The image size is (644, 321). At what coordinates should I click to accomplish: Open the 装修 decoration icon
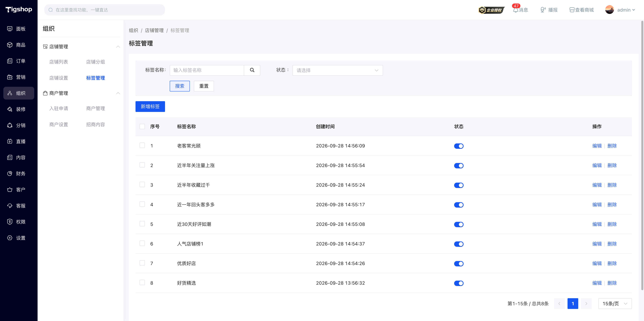(x=10, y=109)
